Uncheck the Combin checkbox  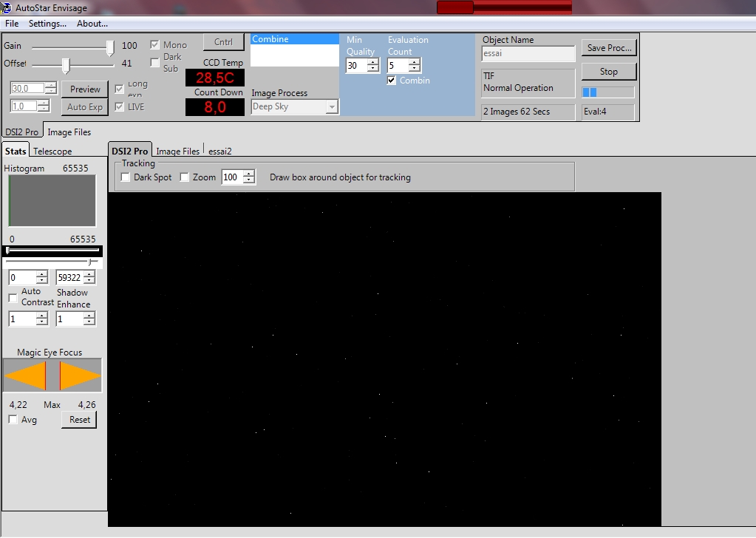pyautogui.click(x=392, y=81)
